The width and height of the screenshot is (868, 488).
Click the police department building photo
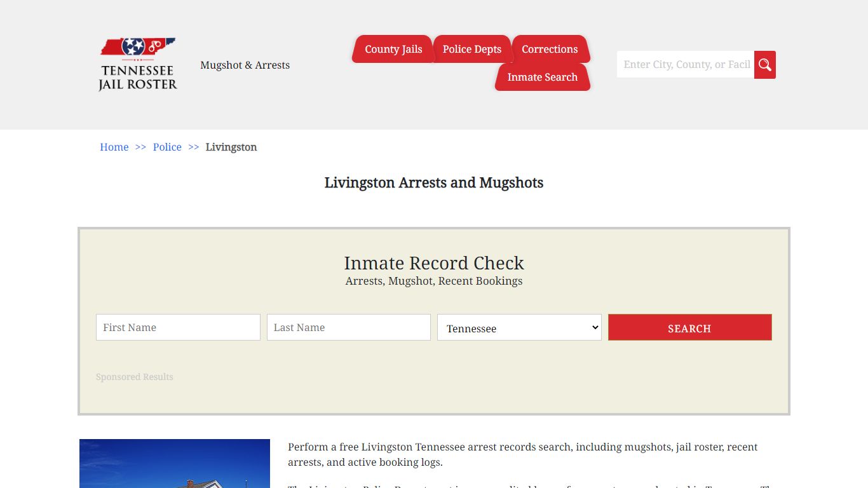pos(175,463)
